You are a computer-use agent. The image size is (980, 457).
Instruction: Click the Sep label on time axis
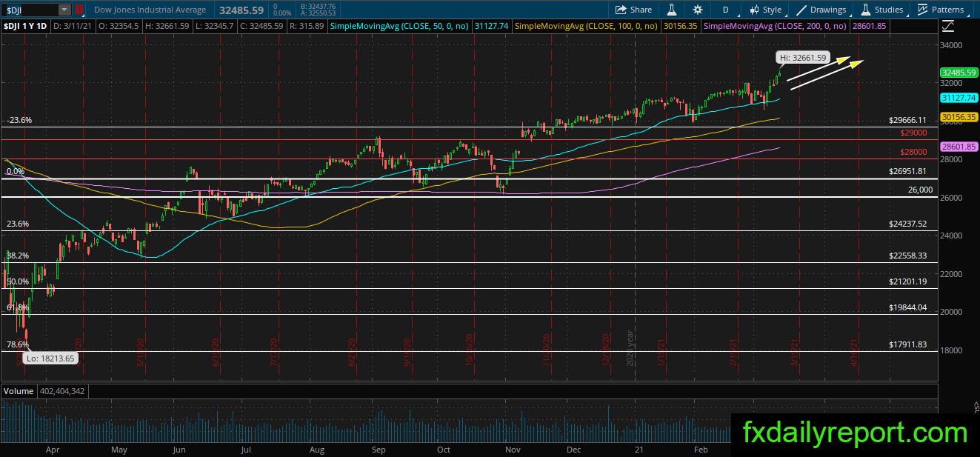379,449
